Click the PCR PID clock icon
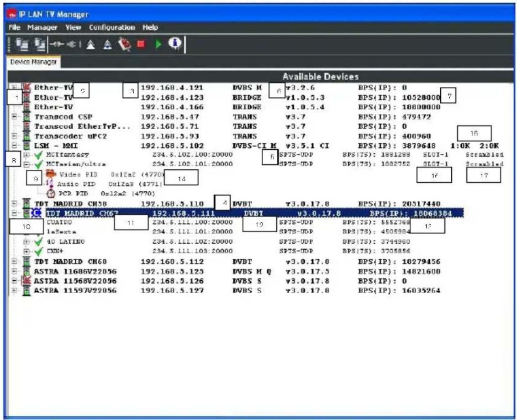 (x=51, y=194)
